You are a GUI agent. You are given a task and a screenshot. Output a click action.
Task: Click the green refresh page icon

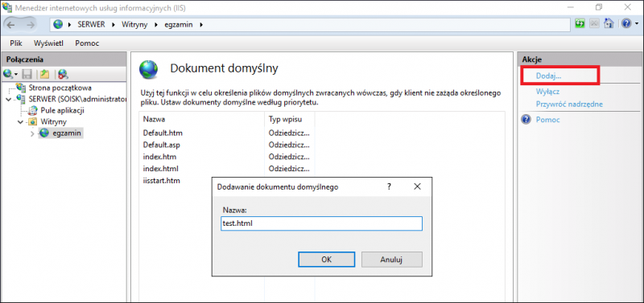(x=580, y=24)
